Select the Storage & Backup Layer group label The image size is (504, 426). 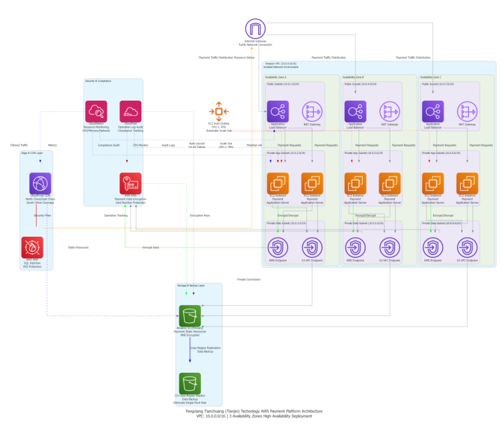point(192,286)
